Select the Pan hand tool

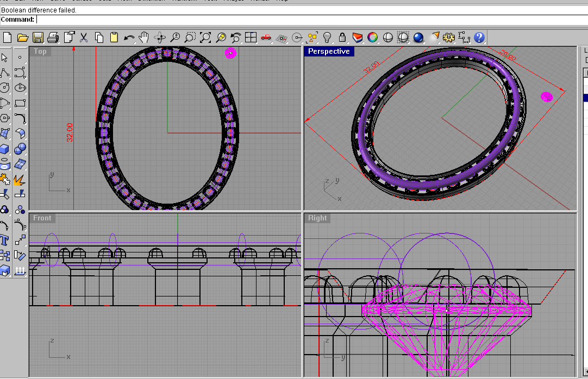(x=144, y=37)
